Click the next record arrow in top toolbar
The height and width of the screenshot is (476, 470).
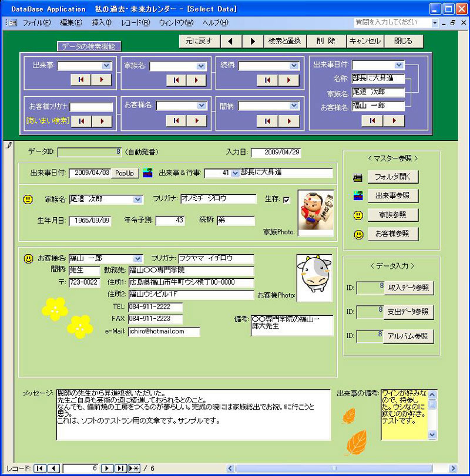[x=253, y=41]
